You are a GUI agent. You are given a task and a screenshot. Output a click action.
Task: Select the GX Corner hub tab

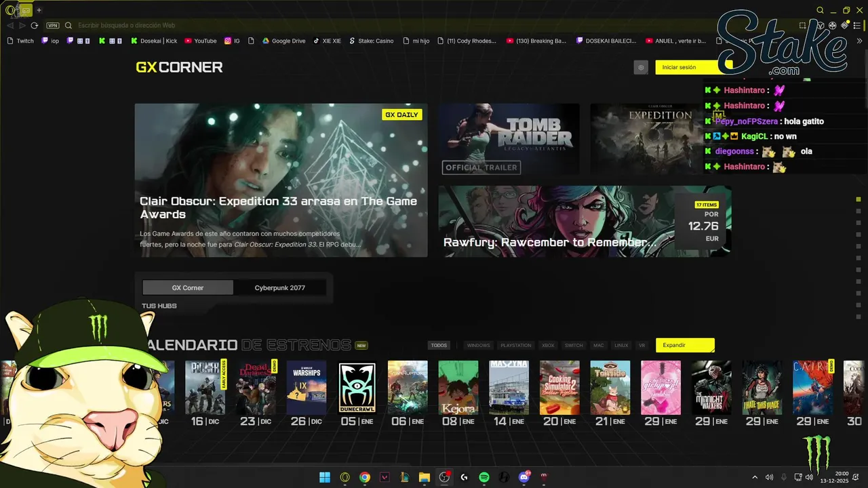click(188, 287)
